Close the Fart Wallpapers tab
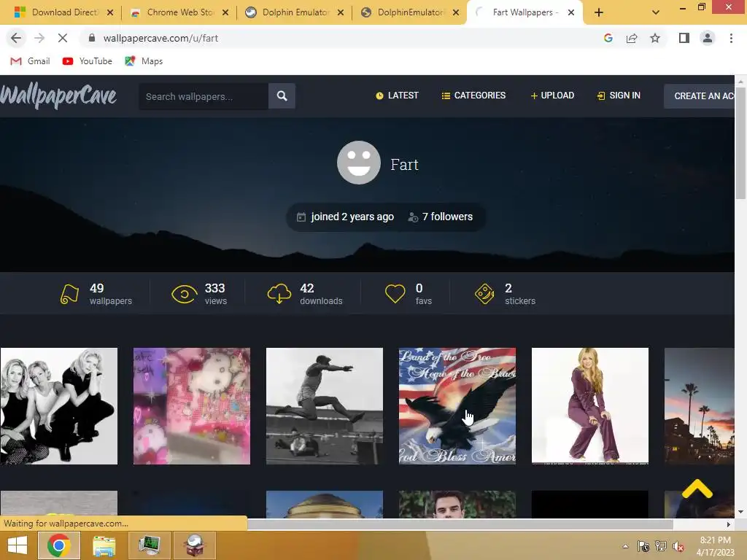 [x=570, y=12]
